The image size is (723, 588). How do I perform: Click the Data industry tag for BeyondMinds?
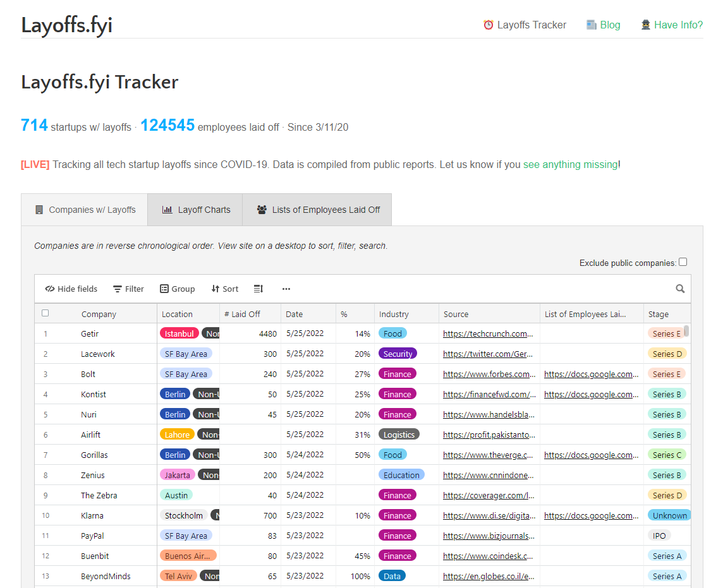392,576
